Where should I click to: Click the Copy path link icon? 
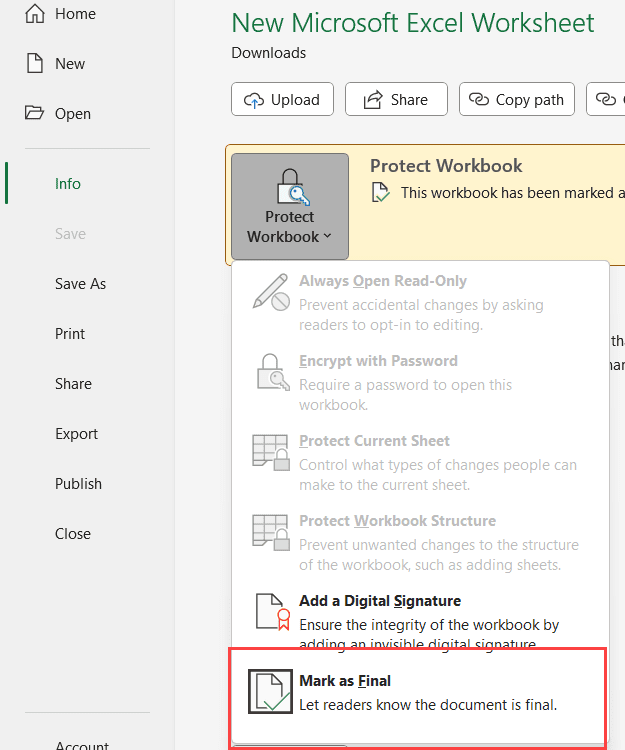(481, 99)
